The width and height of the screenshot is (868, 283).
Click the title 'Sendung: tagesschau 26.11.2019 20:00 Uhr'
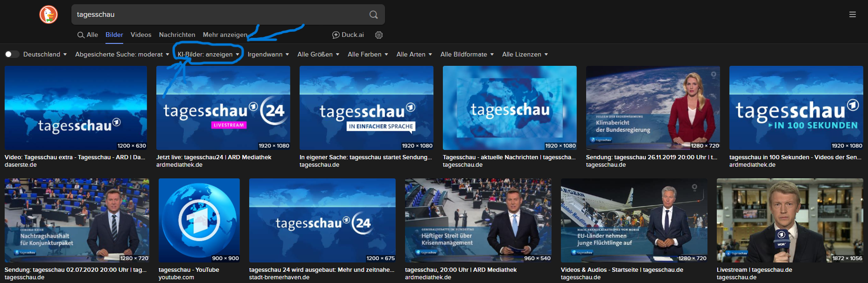652,157
